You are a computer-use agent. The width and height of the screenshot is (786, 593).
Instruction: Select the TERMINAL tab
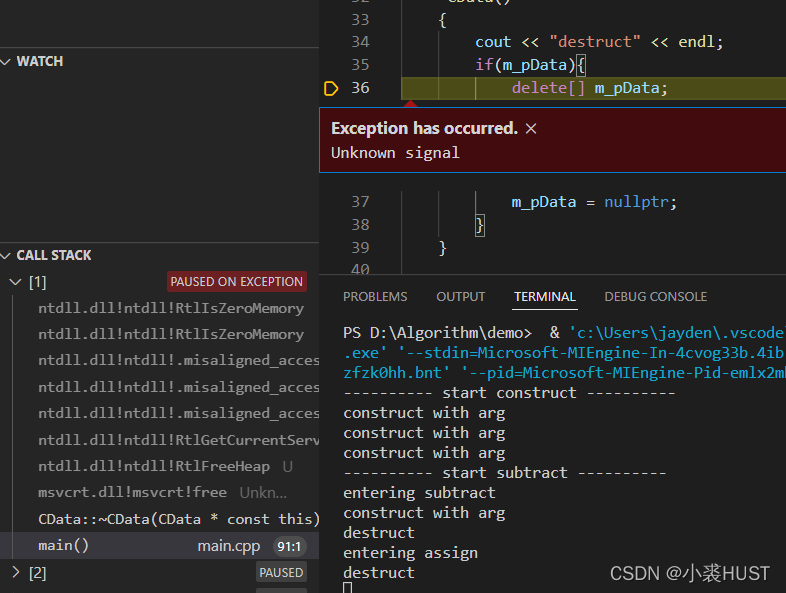pyautogui.click(x=544, y=297)
